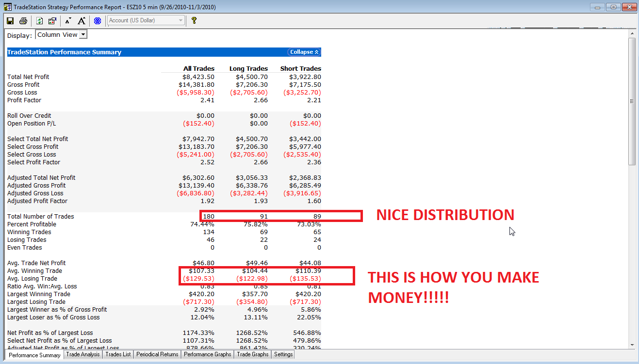This screenshot has width=639, height=364.
Task: Maximize the report window
Action: click(613, 7)
